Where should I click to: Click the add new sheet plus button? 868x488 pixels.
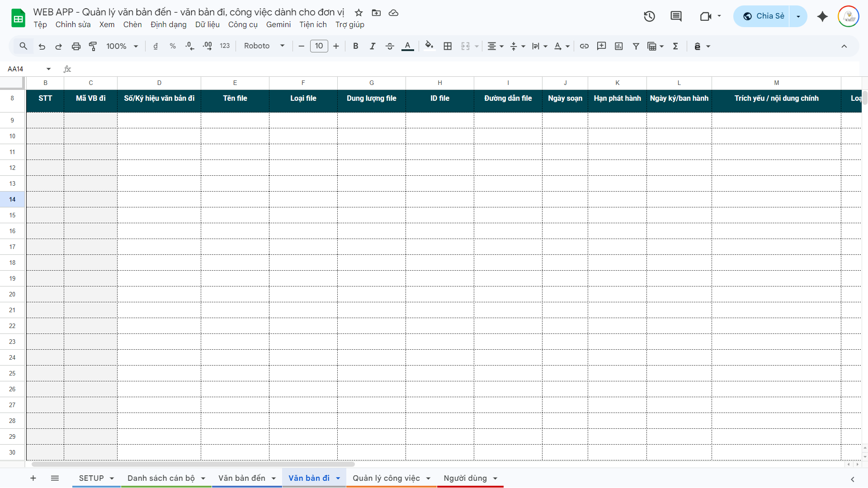(x=33, y=478)
